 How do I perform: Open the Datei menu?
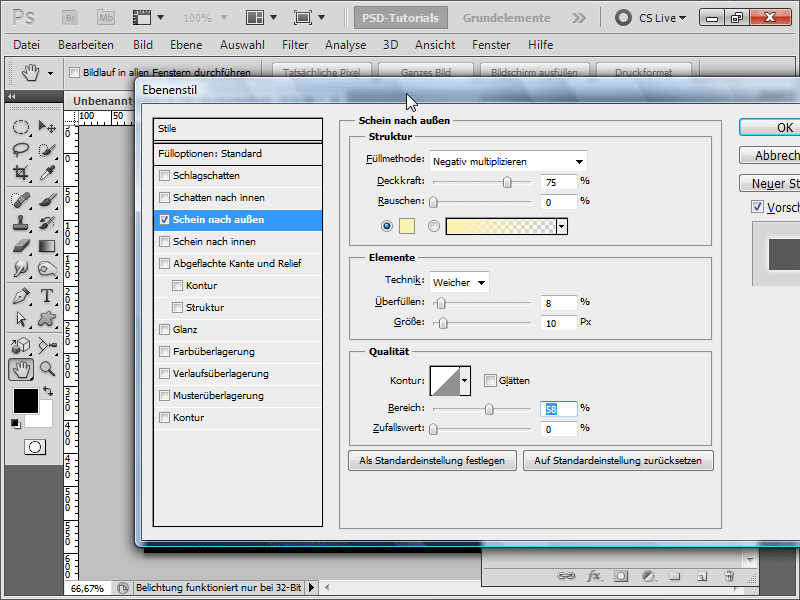(x=27, y=45)
